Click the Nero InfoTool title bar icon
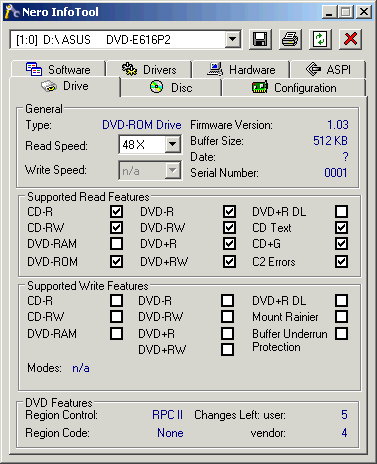This screenshot has height=464, width=377. pyautogui.click(x=12, y=12)
